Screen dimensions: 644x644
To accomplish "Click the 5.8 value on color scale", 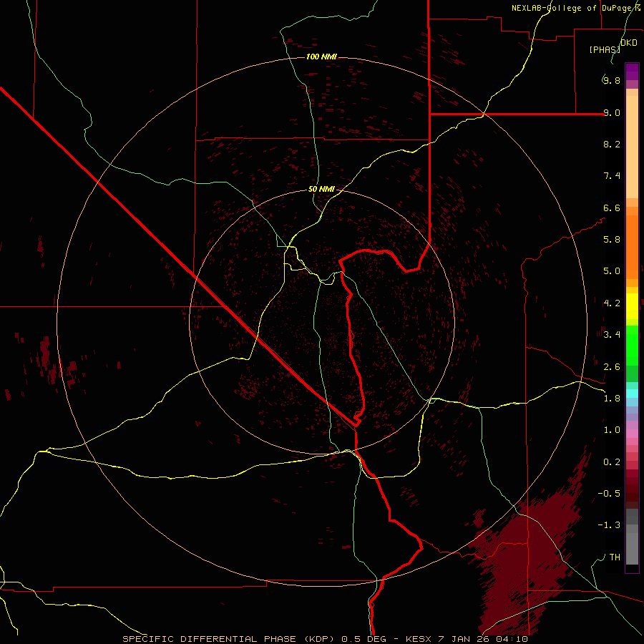I will 612,240.
